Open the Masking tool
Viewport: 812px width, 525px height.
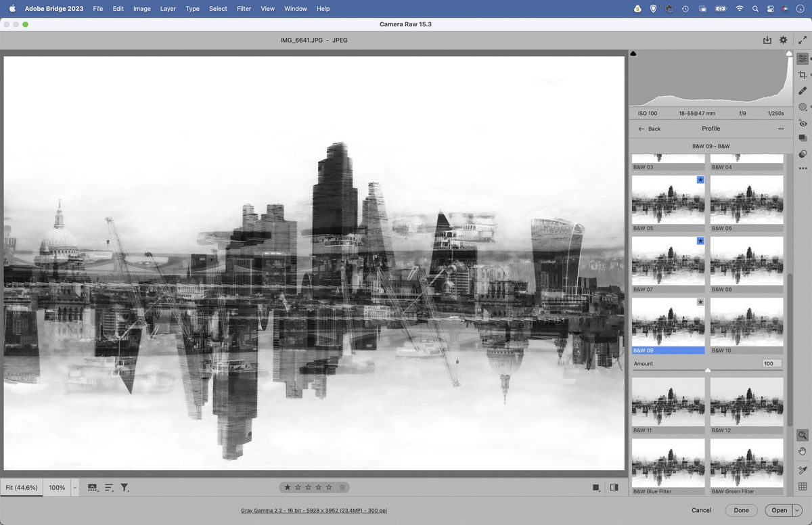[x=803, y=105]
